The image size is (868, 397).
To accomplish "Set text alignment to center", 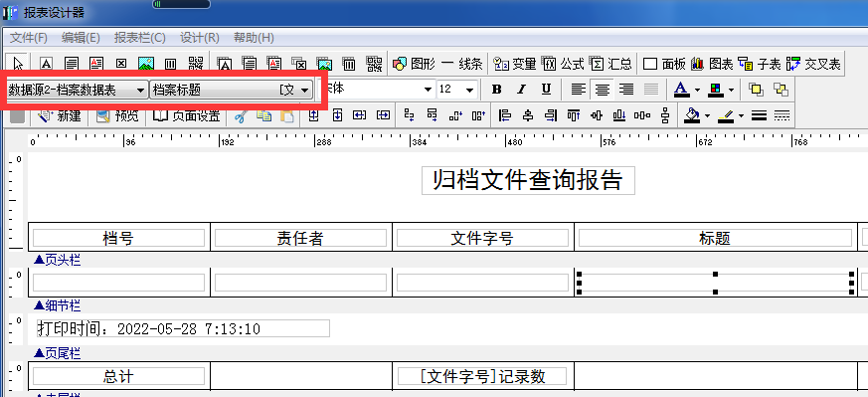I will click(603, 90).
